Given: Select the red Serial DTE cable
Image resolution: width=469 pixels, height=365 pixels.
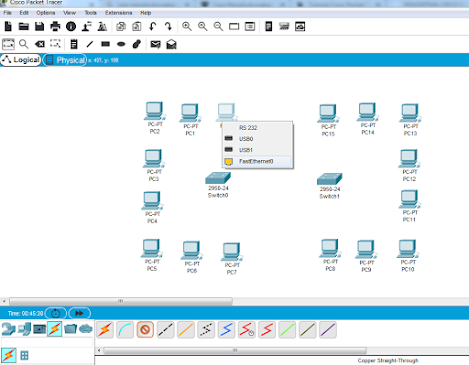Looking at the screenshot, I should tap(267, 330).
